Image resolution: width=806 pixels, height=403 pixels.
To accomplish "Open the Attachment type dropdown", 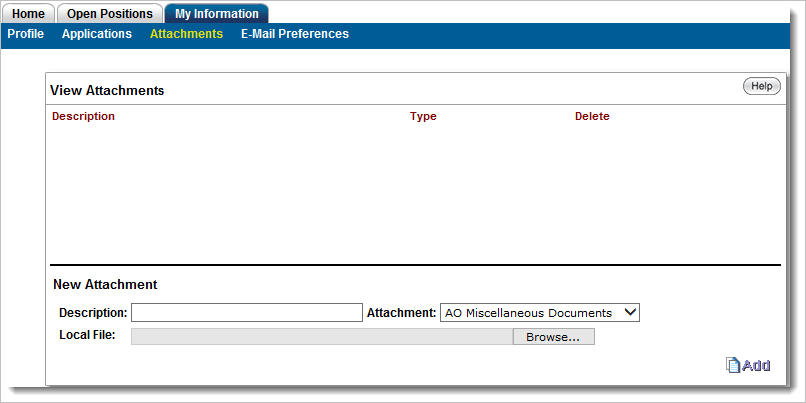I will coord(539,313).
